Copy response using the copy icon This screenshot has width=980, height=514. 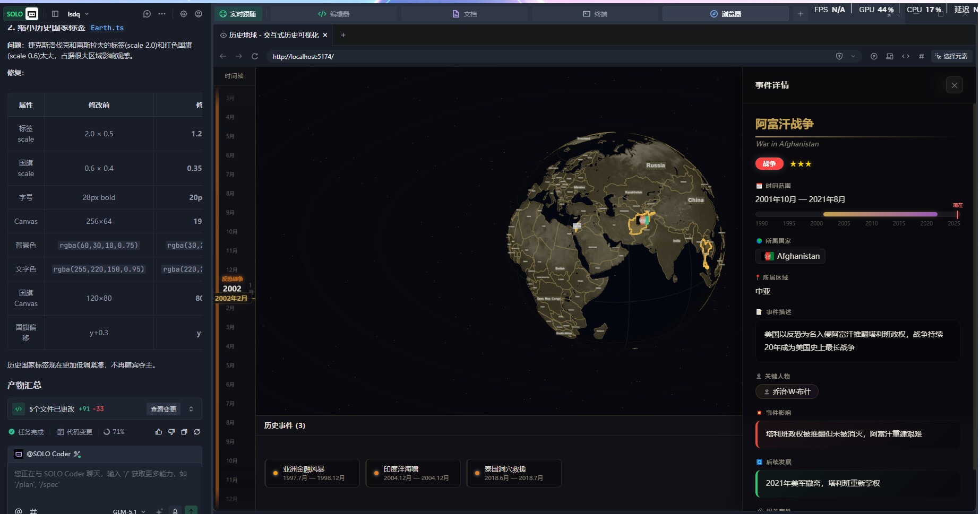(184, 432)
